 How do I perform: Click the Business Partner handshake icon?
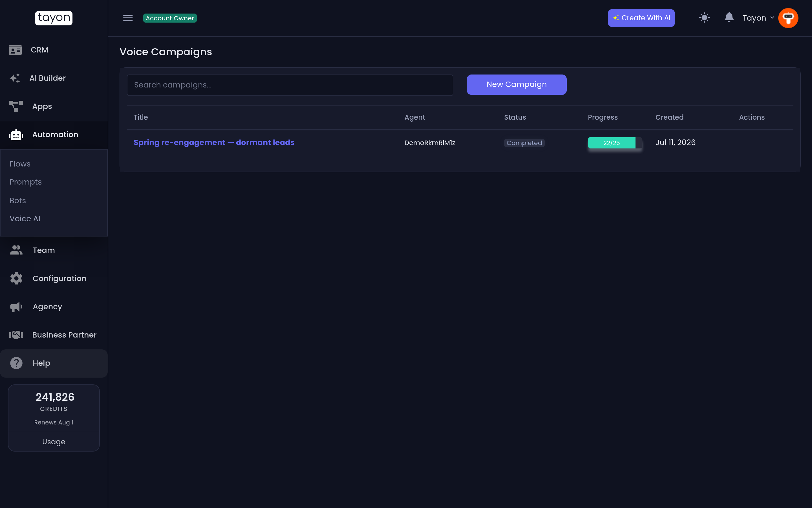point(16,335)
